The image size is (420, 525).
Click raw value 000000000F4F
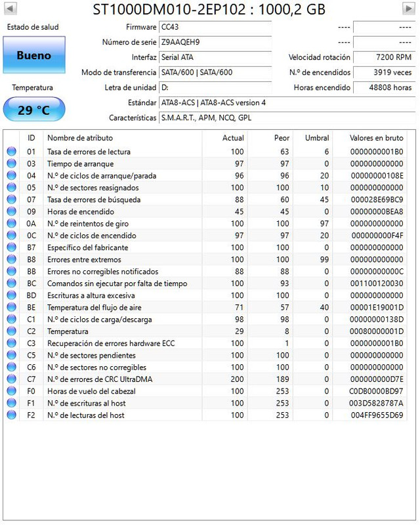377,236
